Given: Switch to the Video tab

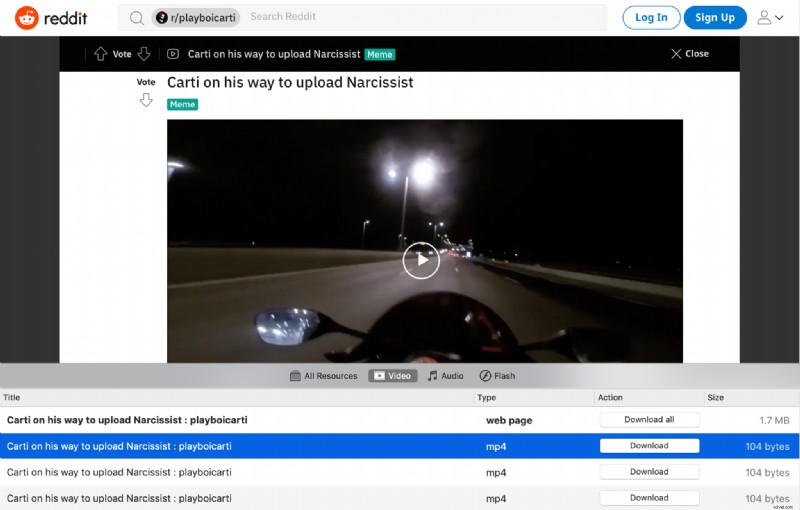Looking at the screenshot, I should (x=393, y=376).
